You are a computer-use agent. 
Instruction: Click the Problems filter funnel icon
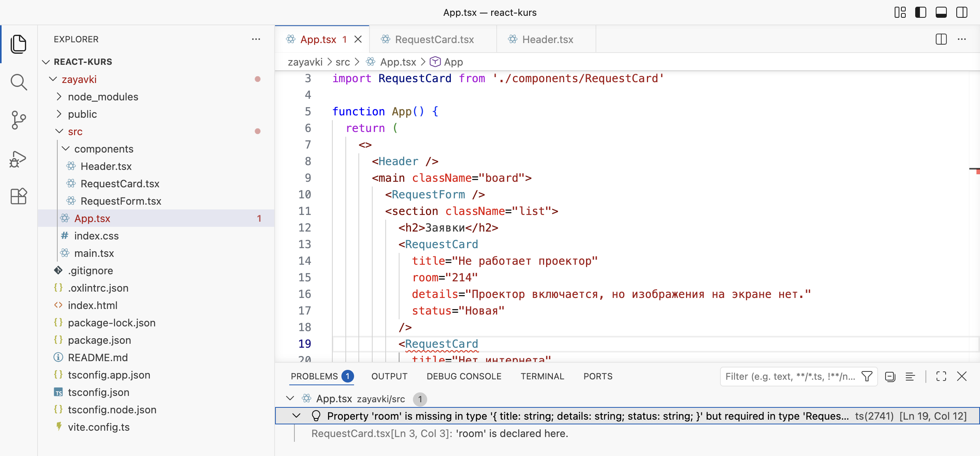click(867, 376)
